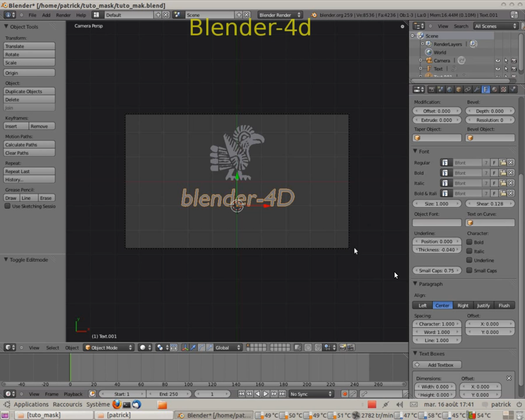Collapse the Text Boxes panel

click(415, 353)
